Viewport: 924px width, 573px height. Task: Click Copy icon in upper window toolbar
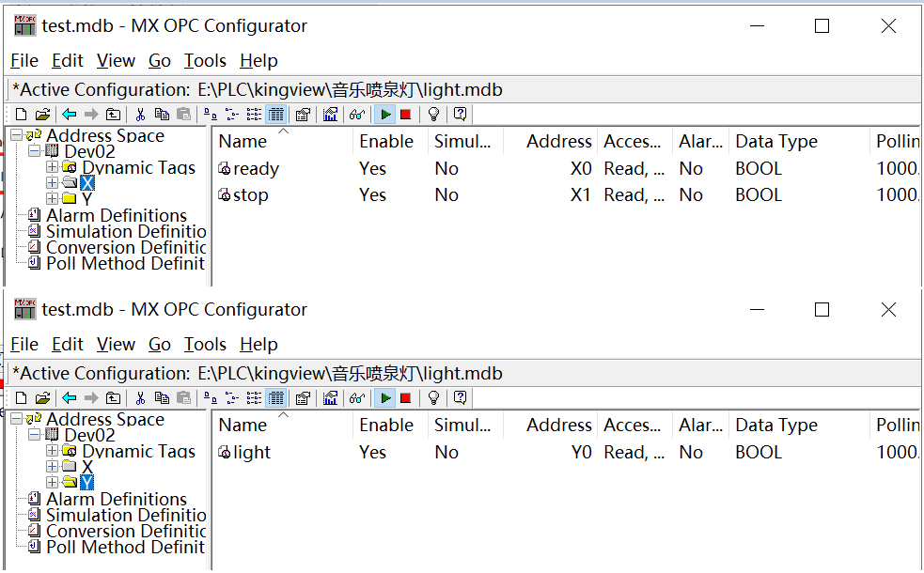(x=162, y=115)
